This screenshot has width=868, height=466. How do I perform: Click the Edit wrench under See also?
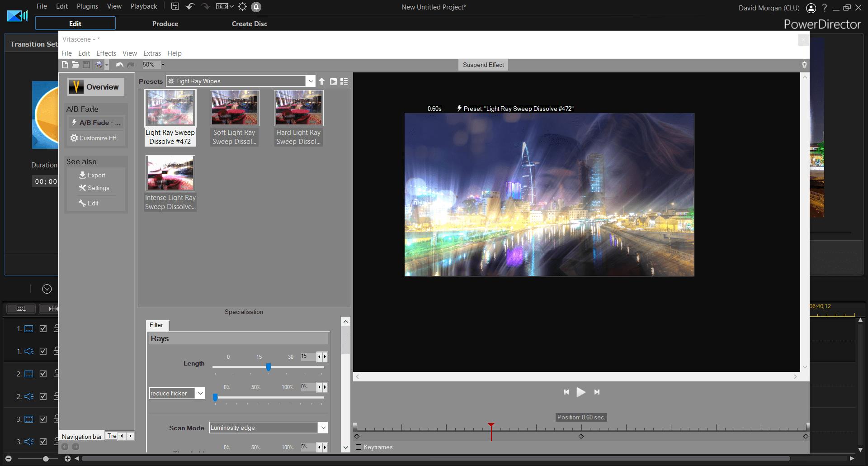coord(89,203)
